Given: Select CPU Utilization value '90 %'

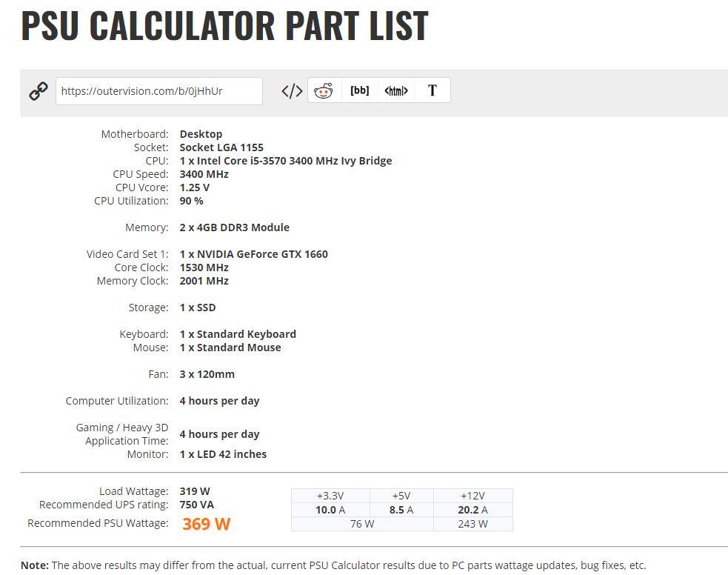Looking at the screenshot, I should point(191,201).
